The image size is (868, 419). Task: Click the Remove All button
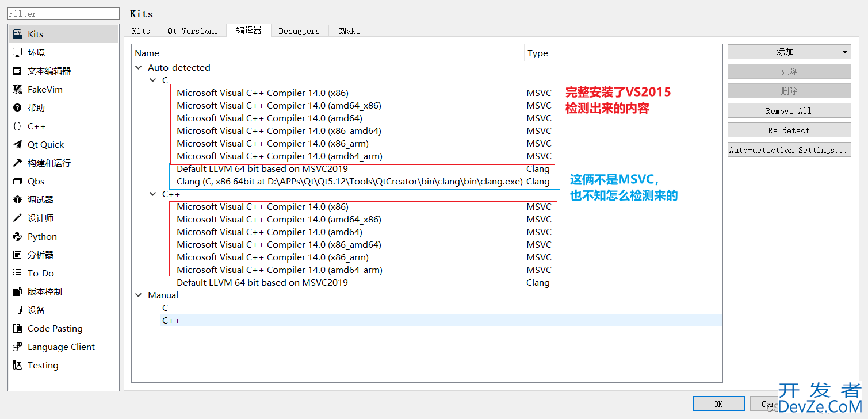tap(789, 111)
